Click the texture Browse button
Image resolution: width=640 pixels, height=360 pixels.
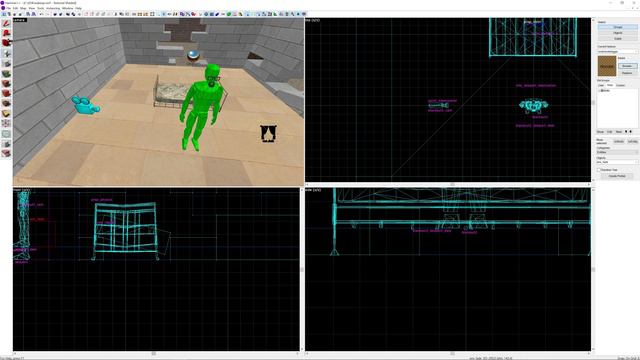(627, 66)
